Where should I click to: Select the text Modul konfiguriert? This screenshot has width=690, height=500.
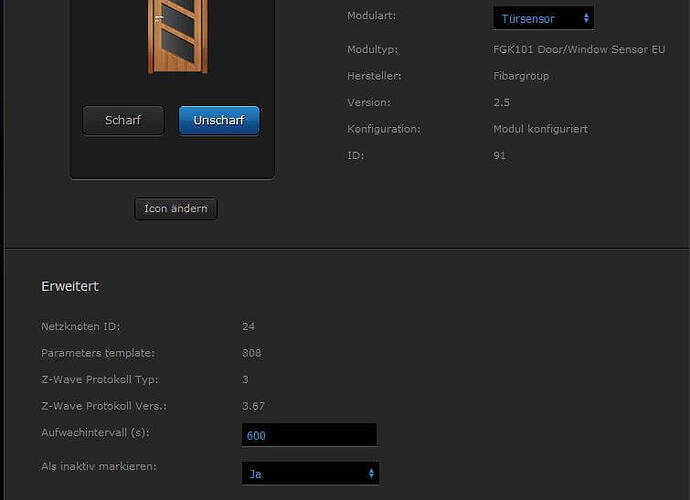coord(540,129)
